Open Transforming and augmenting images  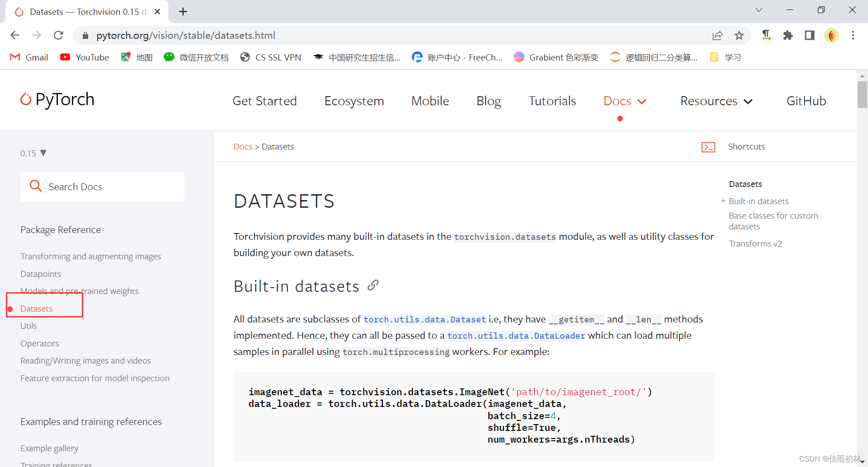pyautogui.click(x=90, y=256)
